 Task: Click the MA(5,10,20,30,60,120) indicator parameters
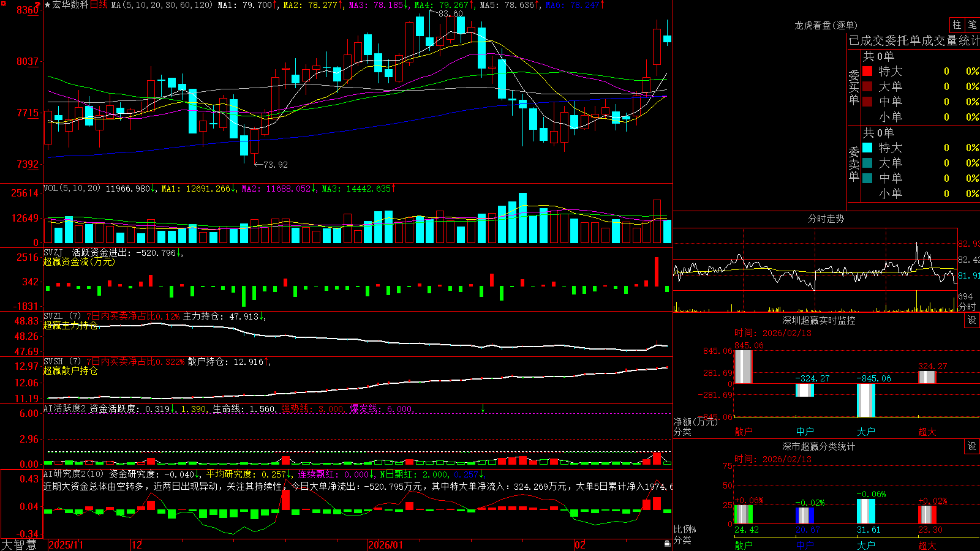pos(162,5)
